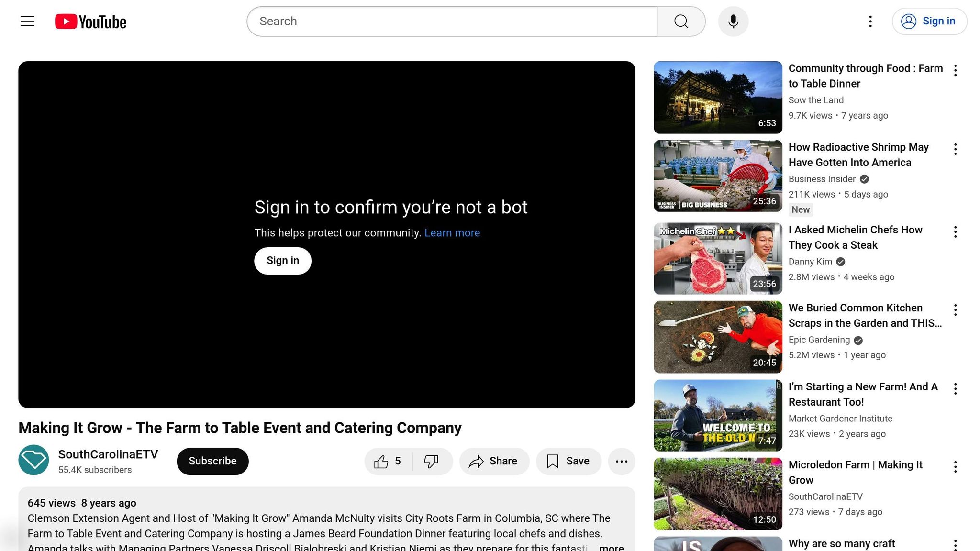Open SouthCarolinaETV channel avatar

tap(33, 460)
